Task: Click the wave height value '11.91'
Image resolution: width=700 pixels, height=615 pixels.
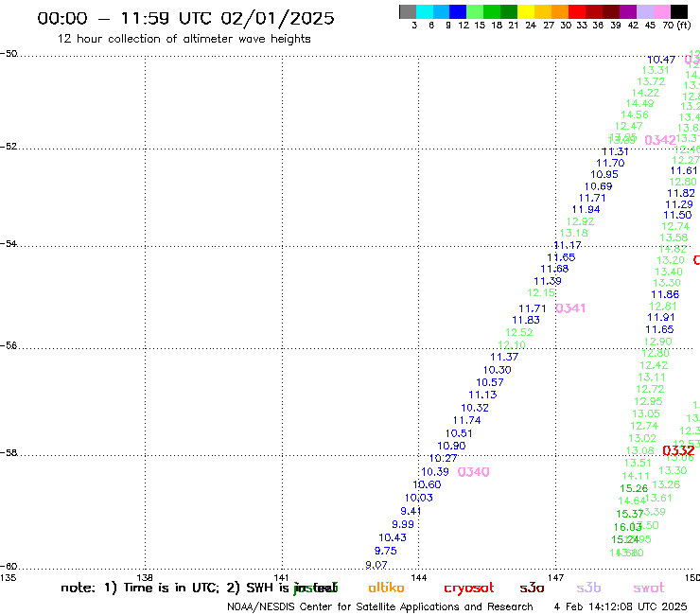Action: pyautogui.click(x=661, y=318)
